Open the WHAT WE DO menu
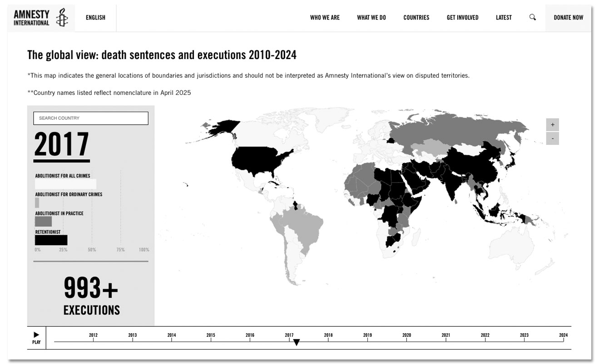Screen dimensions: 599x364 [x=371, y=18]
